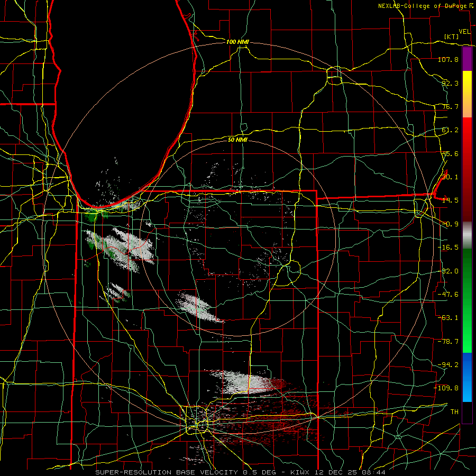476x476 pixels.
Task: Click the TH legend label
Action: tap(454, 412)
